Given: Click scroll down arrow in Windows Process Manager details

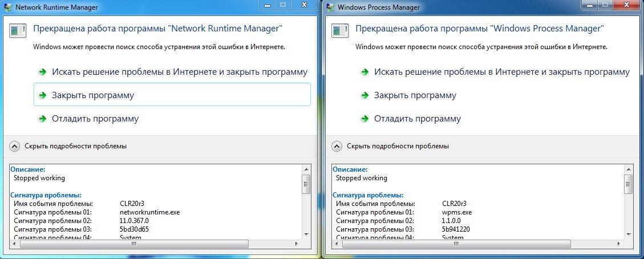Looking at the screenshot, I should (628, 233).
